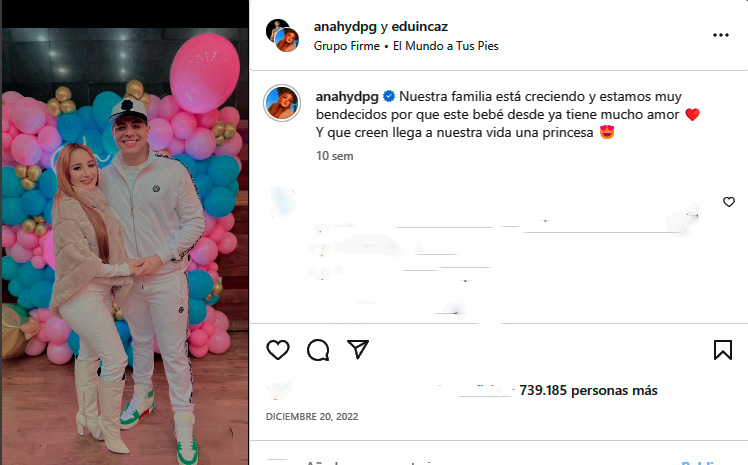Image resolution: width=748 pixels, height=465 pixels.
Task: View 739.185 personas más likes list
Action: coord(588,391)
